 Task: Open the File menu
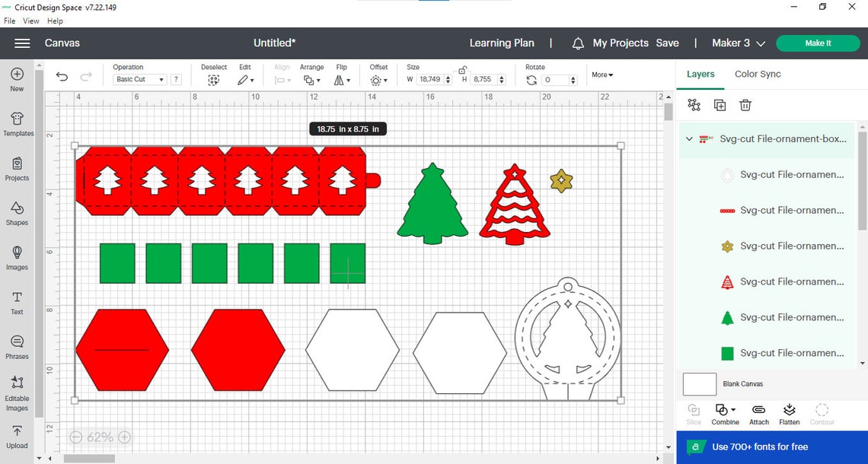(9, 21)
